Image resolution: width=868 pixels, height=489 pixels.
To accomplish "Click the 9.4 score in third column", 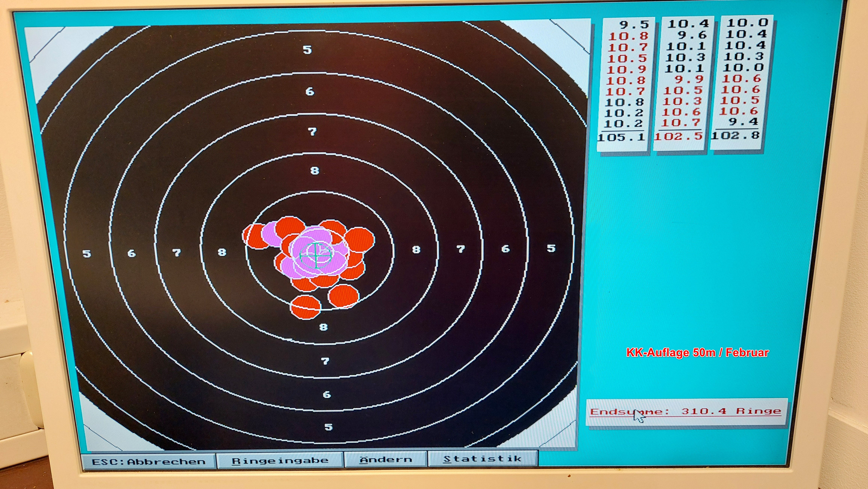I will point(743,122).
